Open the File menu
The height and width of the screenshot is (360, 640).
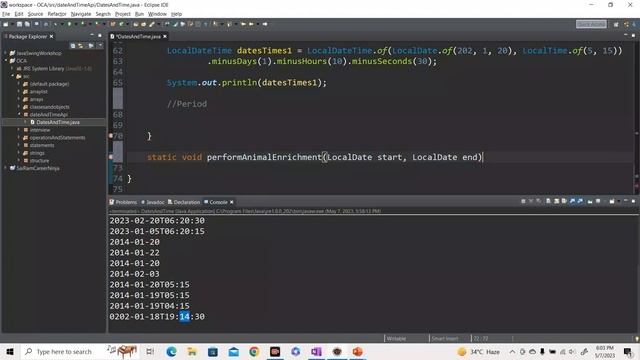click(6, 14)
